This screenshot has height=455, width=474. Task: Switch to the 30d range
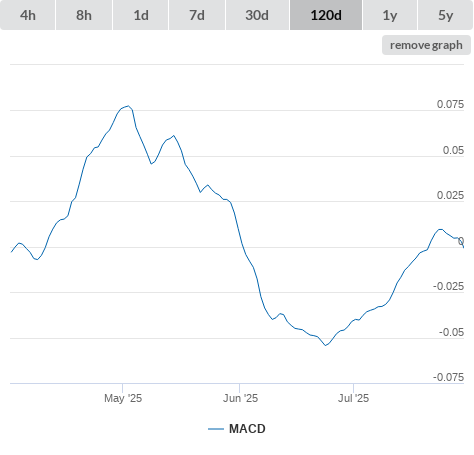pyautogui.click(x=257, y=15)
